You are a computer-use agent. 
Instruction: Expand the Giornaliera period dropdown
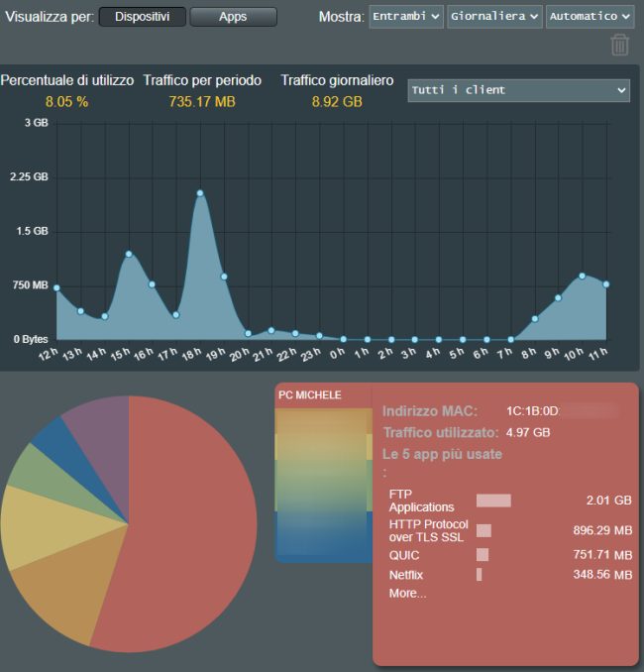494,17
